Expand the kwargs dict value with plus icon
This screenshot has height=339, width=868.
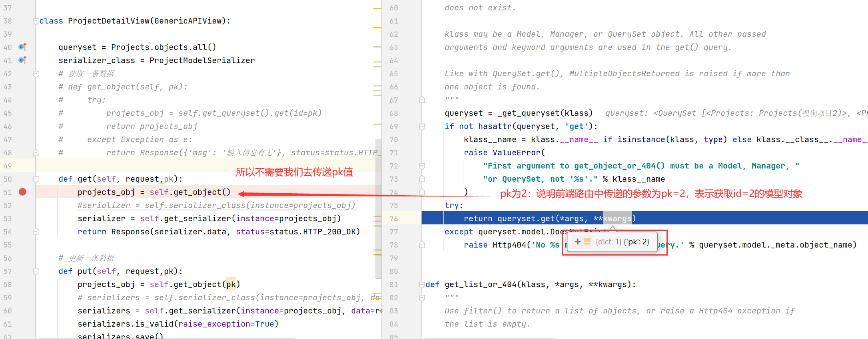[x=577, y=242]
